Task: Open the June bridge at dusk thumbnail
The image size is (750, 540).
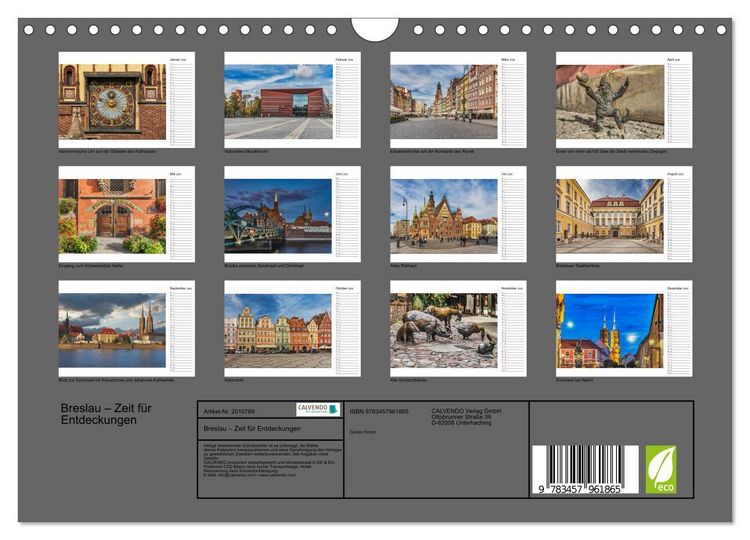Action: pos(292,214)
